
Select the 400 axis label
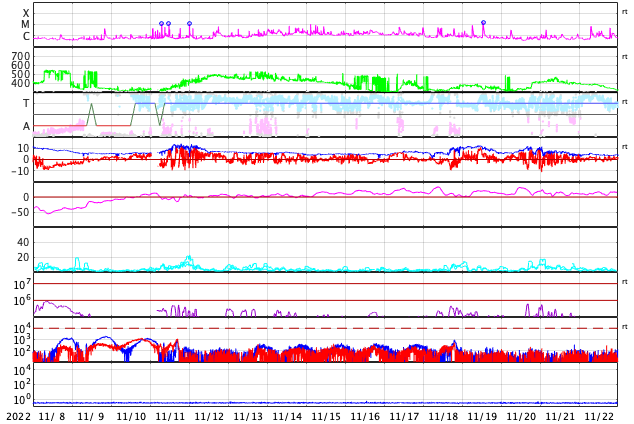click(21, 83)
